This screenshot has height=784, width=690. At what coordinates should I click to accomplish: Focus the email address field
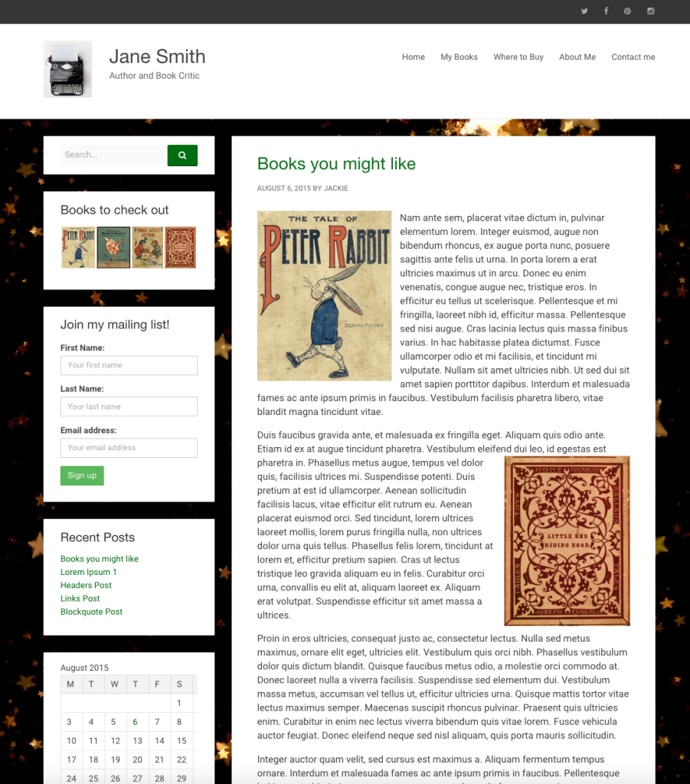pos(129,448)
